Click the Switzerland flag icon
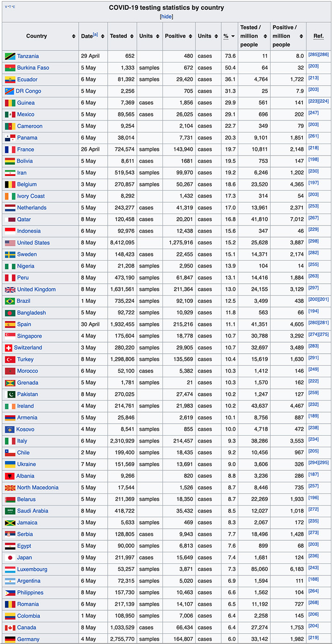This screenshot has height=644, width=333. pyautogui.click(x=8, y=348)
